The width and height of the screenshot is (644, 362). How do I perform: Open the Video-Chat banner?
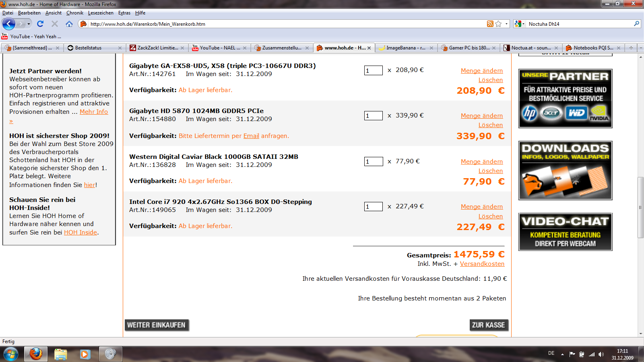pos(566,232)
